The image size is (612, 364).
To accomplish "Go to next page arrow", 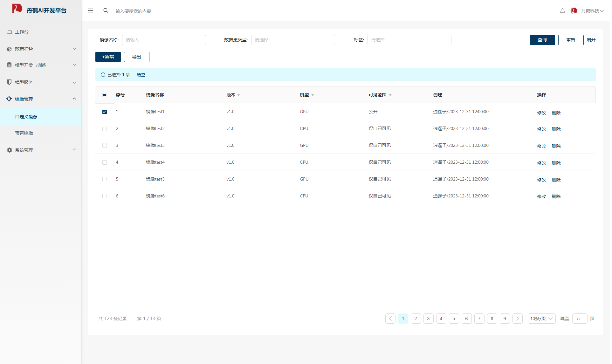I will coord(518,319).
